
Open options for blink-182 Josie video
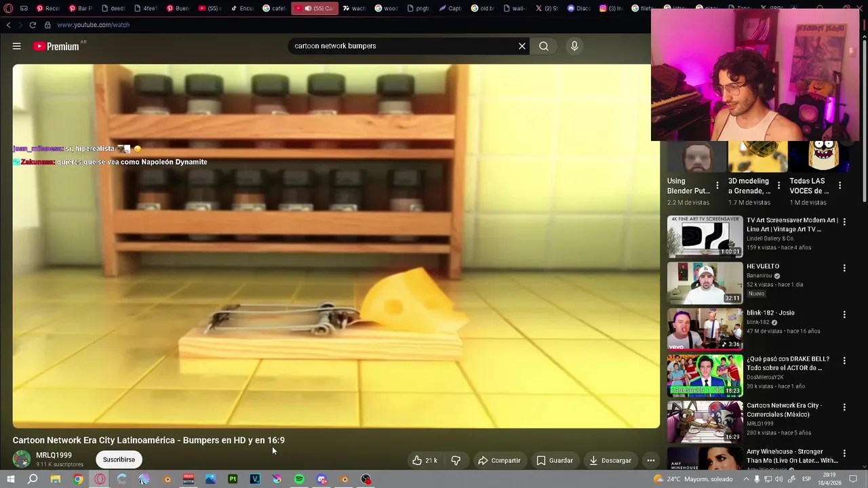click(x=844, y=314)
